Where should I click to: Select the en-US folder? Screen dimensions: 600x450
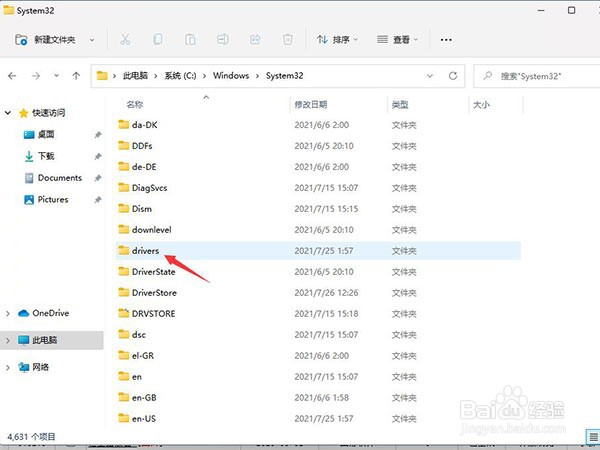click(x=318, y=419)
